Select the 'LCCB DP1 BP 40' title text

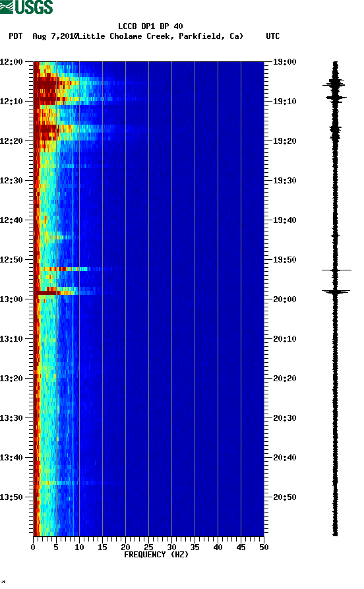pos(150,26)
